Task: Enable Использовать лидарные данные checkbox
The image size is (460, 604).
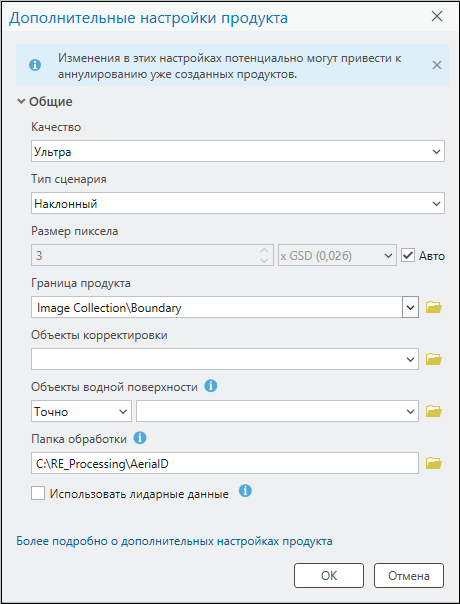Action: tap(38, 493)
